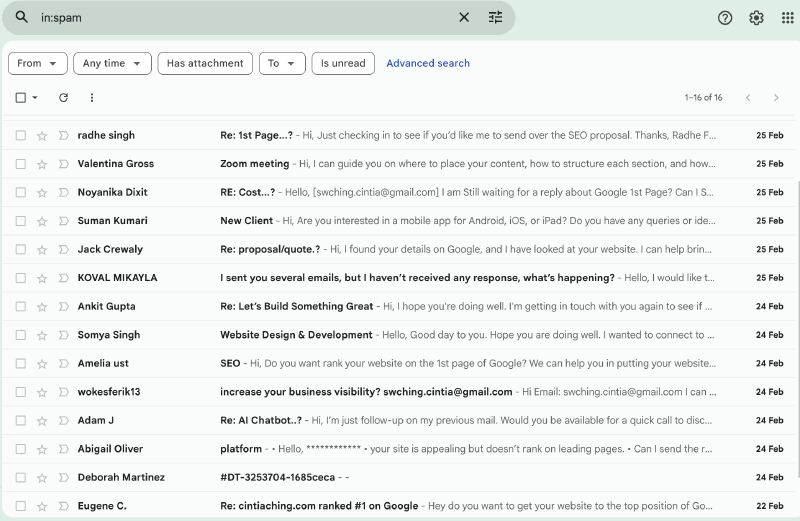Star the Noyanika Dixit email
800x521 pixels.
click(x=42, y=193)
